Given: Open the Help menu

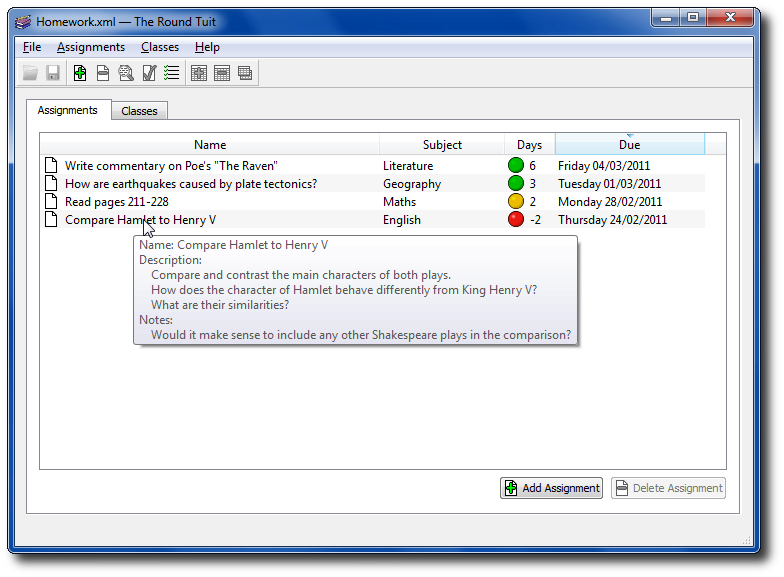Looking at the screenshot, I should coord(207,47).
